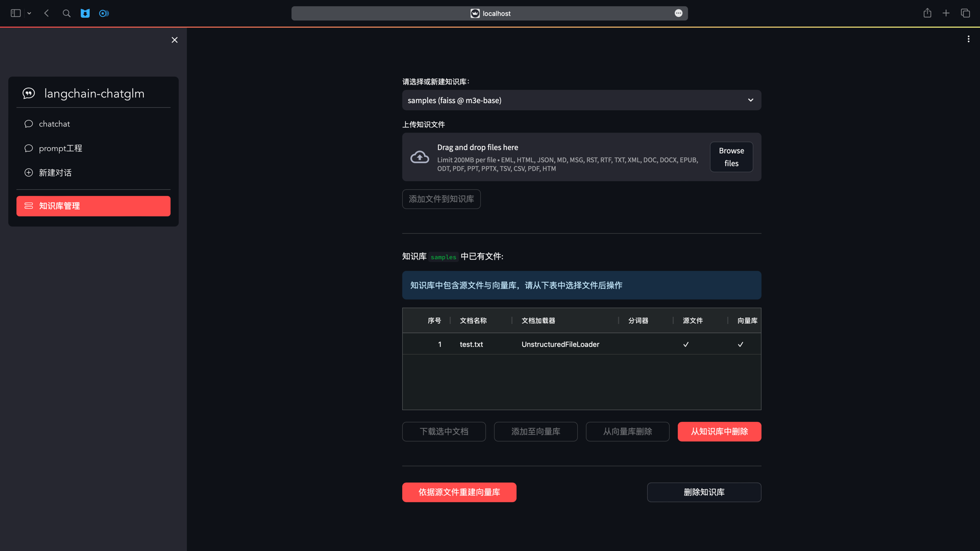Close the sidebar with X icon

175,40
